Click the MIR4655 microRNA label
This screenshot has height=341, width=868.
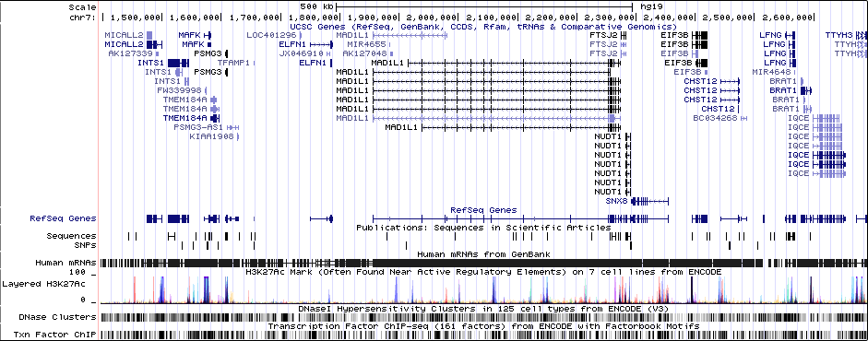coord(366,44)
